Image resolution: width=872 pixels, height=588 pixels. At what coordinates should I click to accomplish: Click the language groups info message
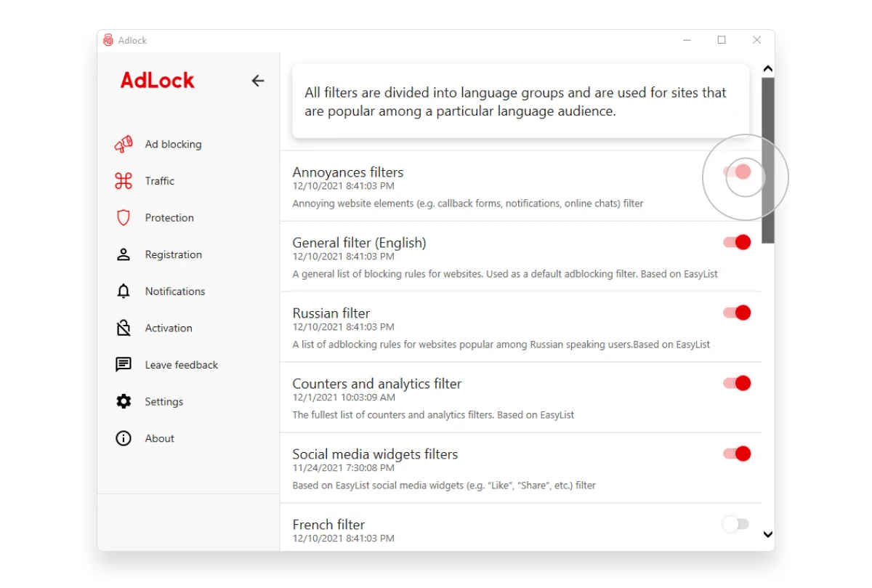click(521, 102)
